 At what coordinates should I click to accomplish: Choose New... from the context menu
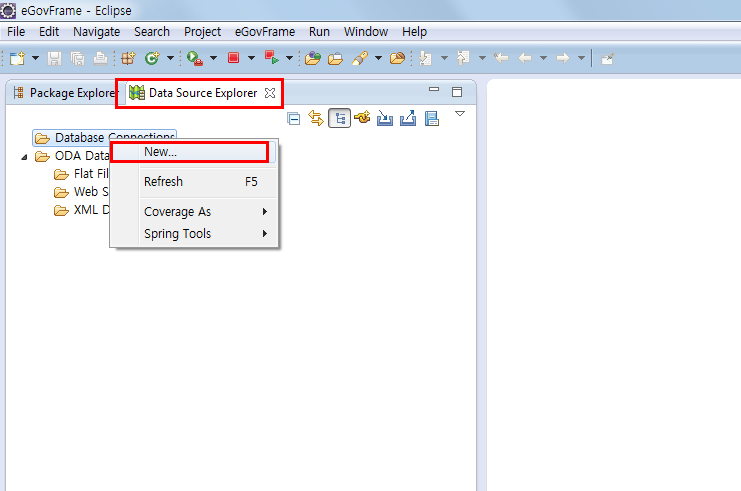(x=194, y=152)
